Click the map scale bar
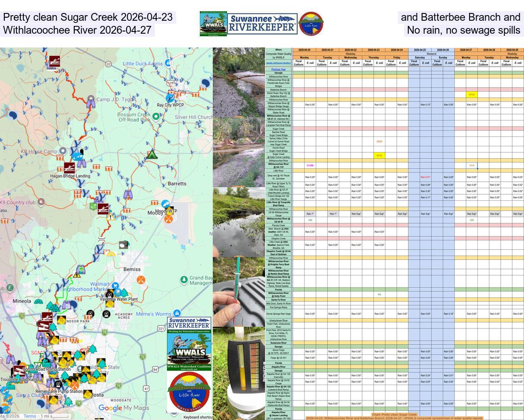Viewport: 524px width, 420px height. click(x=60, y=416)
